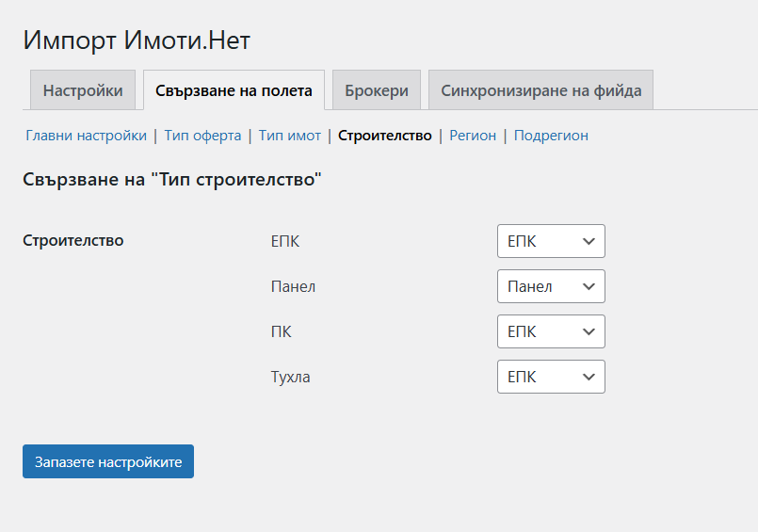This screenshot has height=532, width=758.
Task: Click the bold Строителство field label on left
Action: pos(73,240)
